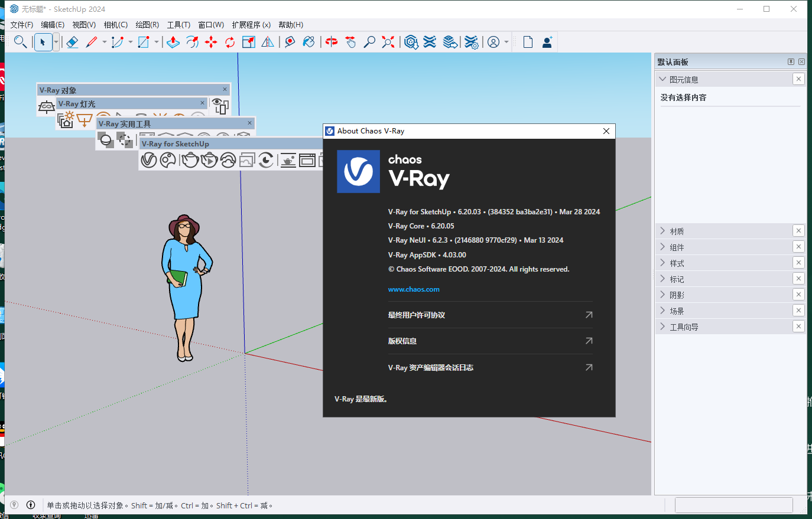The height and width of the screenshot is (519, 812).
Task: Pick the Paint Bucket tool
Action: [308, 42]
